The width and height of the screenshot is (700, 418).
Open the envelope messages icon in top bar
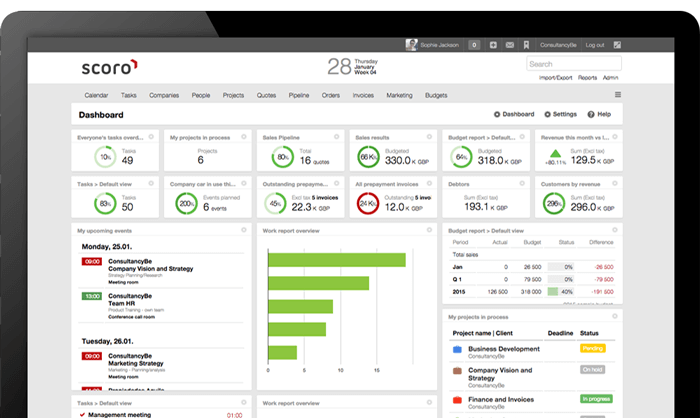point(509,45)
